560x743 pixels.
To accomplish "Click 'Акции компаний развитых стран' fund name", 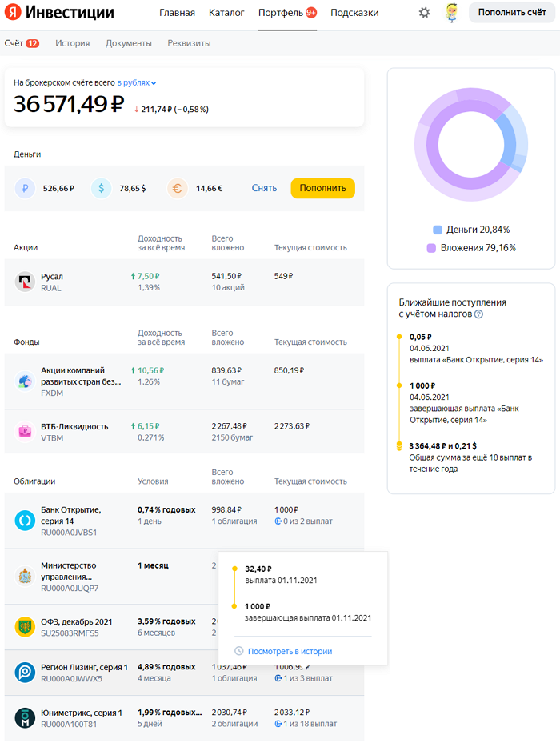I will (x=81, y=376).
